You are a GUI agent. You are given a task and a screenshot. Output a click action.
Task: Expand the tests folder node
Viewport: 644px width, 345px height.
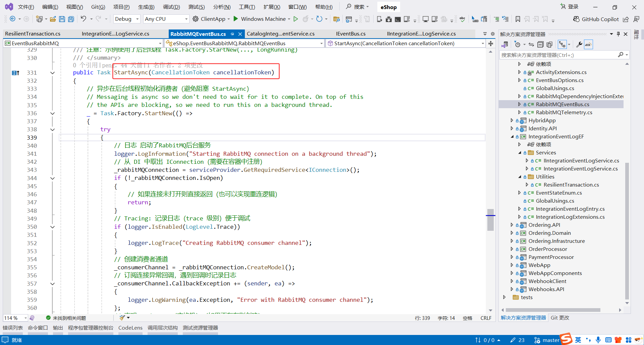pyautogui.click(x=504, y=297)
